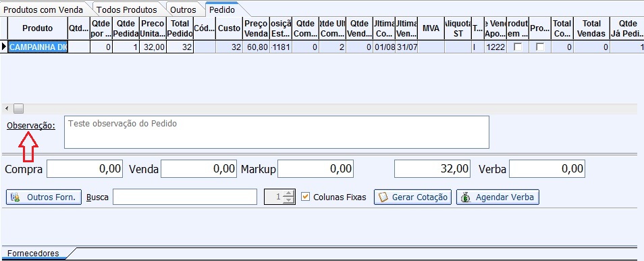Focus the Busca search field

pos(185,197)
